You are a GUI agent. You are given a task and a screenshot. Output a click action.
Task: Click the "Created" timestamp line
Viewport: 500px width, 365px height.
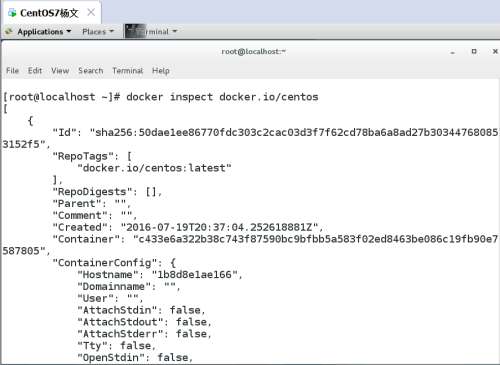click(x=188, y=227)
